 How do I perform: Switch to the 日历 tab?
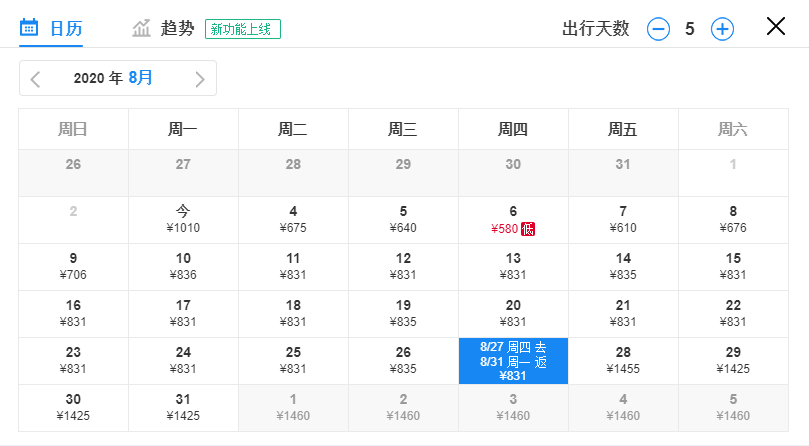tap(66, 28)
